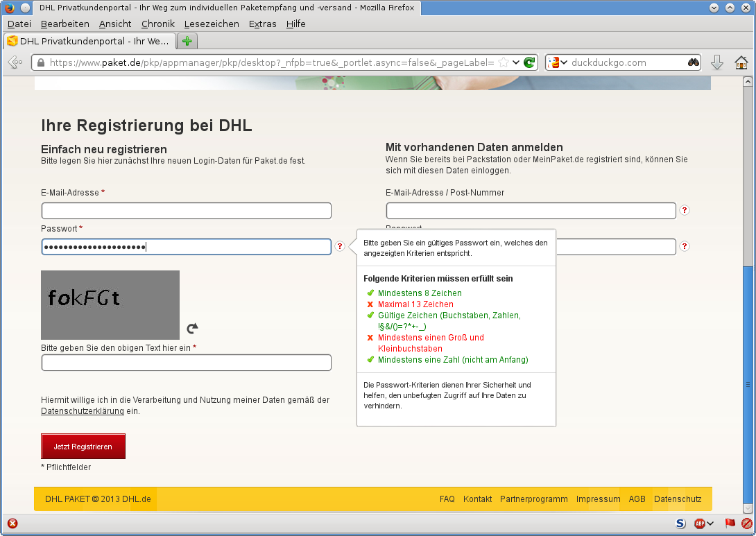Screen dimensions: 756x536
Task: Click help icon beside registration password field
Action: click(x=340, y=246)
